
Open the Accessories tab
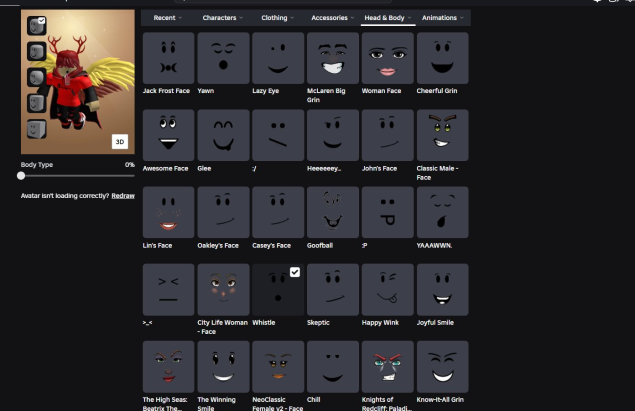click(332, 18)
